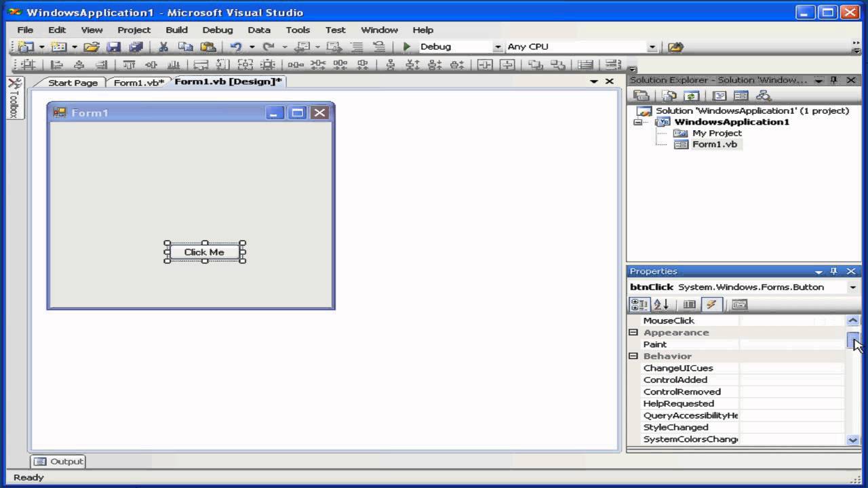Click the Center Horizontally layout icon
Screen dimensions: 868x488
point(484,65)
